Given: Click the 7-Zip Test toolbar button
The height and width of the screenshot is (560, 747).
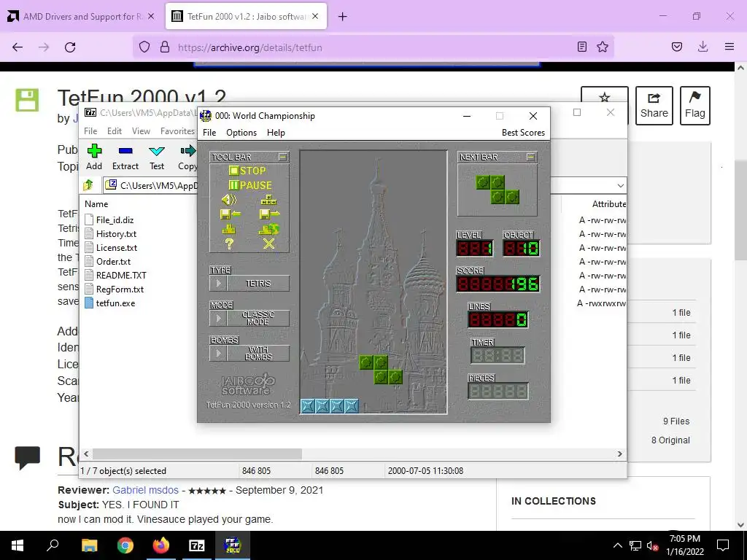Looking at the screenshot, I should (157, 157).
